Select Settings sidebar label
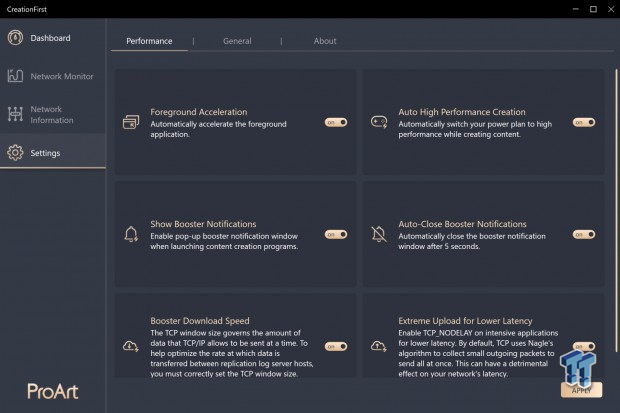620x413 pixels. (x=45, y=153)
